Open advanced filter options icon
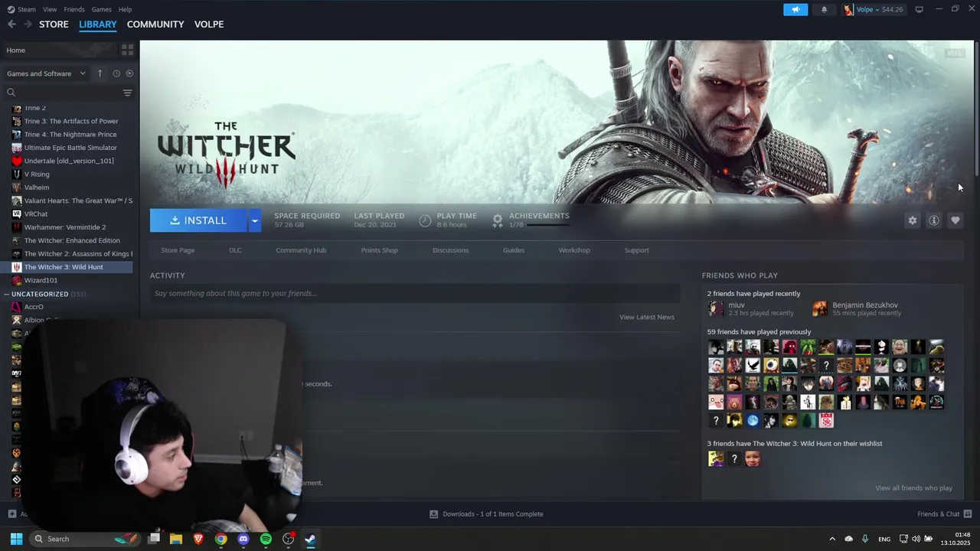Image resolution: width=980 pixels, height=551 pixels. [x=127, y=93]
